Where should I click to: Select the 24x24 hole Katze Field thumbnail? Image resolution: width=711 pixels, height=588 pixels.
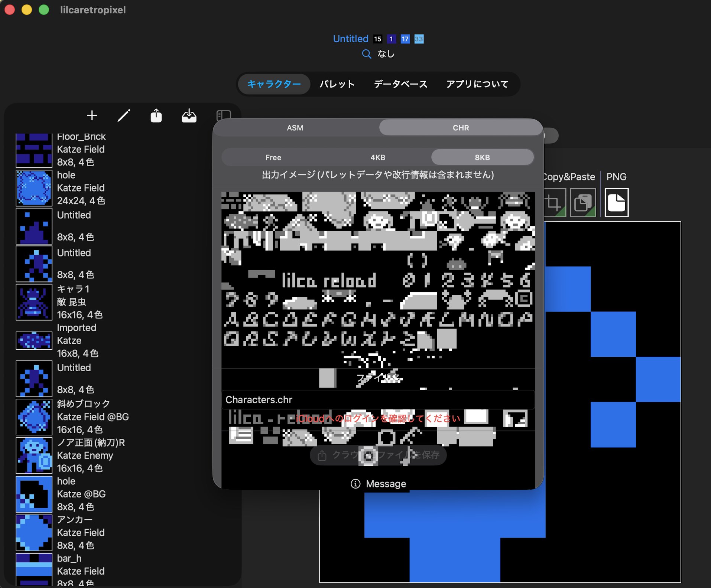34,188
